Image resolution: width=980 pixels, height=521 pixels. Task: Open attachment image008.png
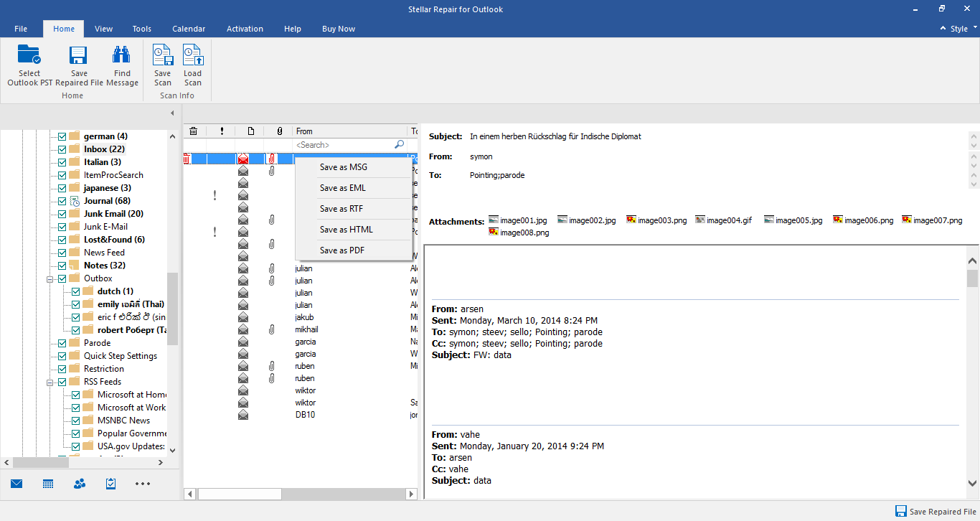(519, 233)
